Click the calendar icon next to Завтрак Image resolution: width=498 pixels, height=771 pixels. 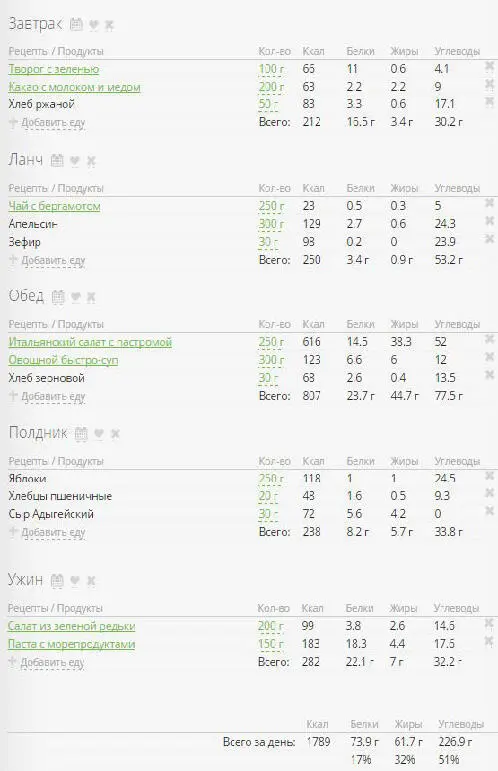click(76, 24)
